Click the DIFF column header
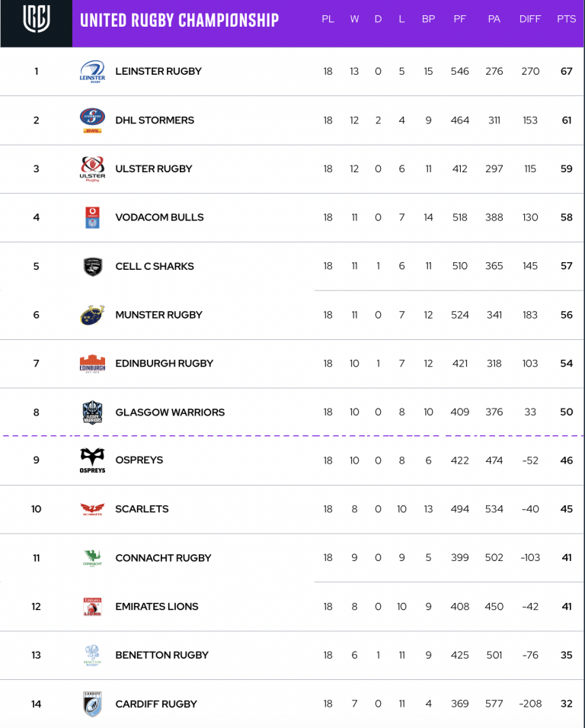 530,19
